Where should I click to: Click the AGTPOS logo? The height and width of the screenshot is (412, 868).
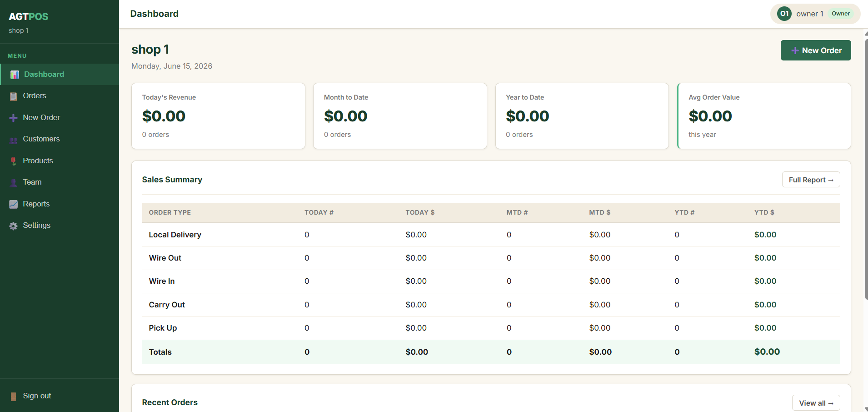tap(29, 16)
